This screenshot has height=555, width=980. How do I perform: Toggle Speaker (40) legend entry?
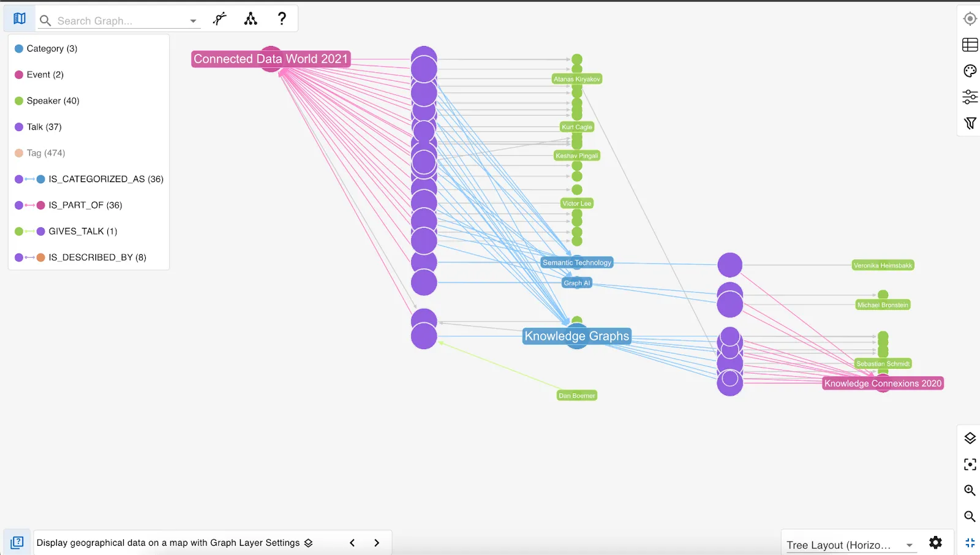47,100
